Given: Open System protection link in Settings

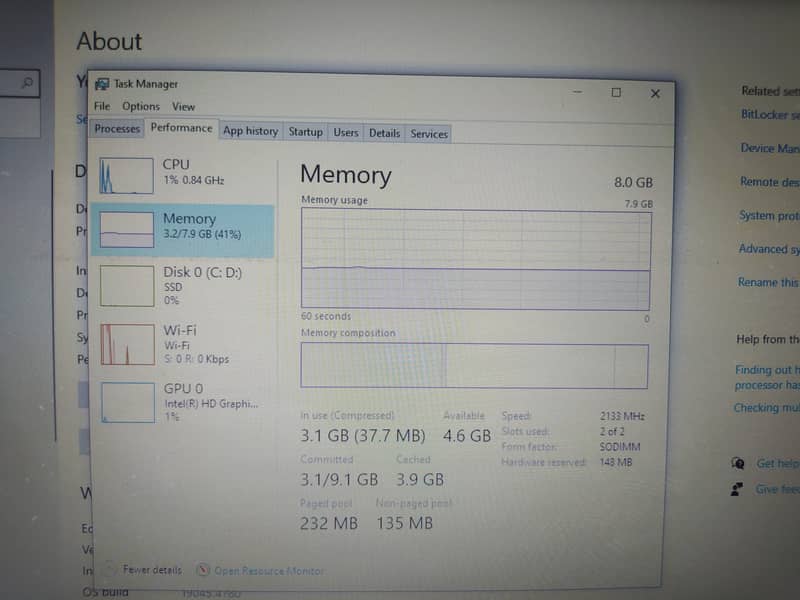Looking at the screenshot, I should click(769, 216).
